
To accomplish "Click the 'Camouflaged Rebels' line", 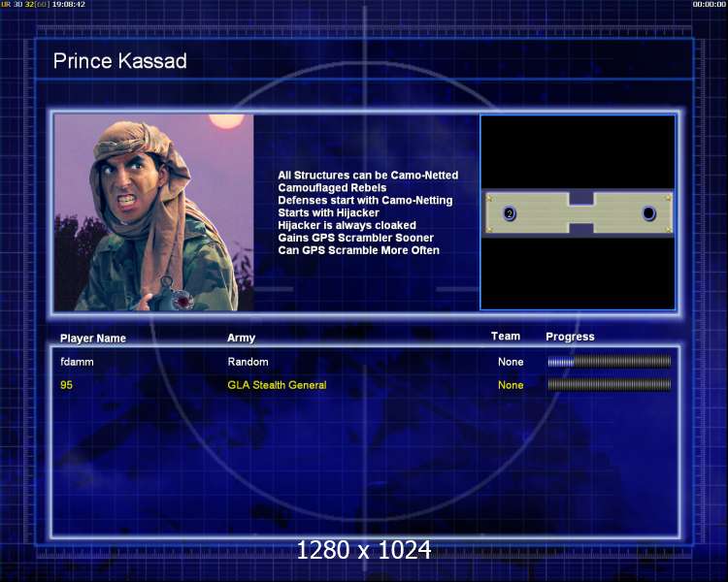I will 332,188.
